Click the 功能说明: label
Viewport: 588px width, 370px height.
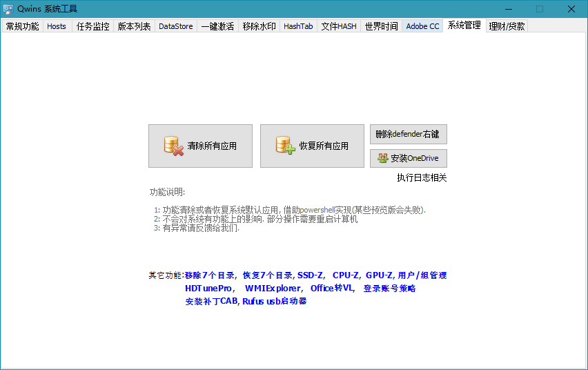click(167, 192)
